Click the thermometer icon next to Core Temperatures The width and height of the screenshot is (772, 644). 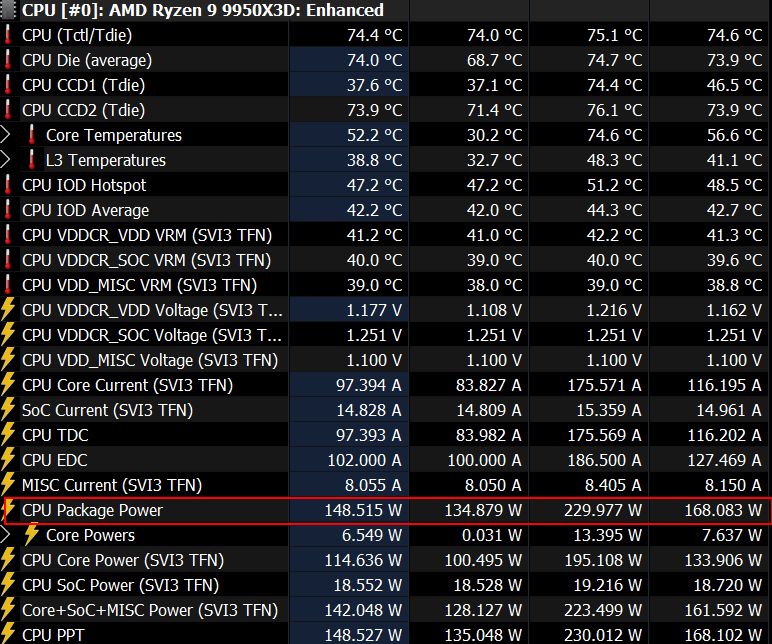[x=32, y=135]
